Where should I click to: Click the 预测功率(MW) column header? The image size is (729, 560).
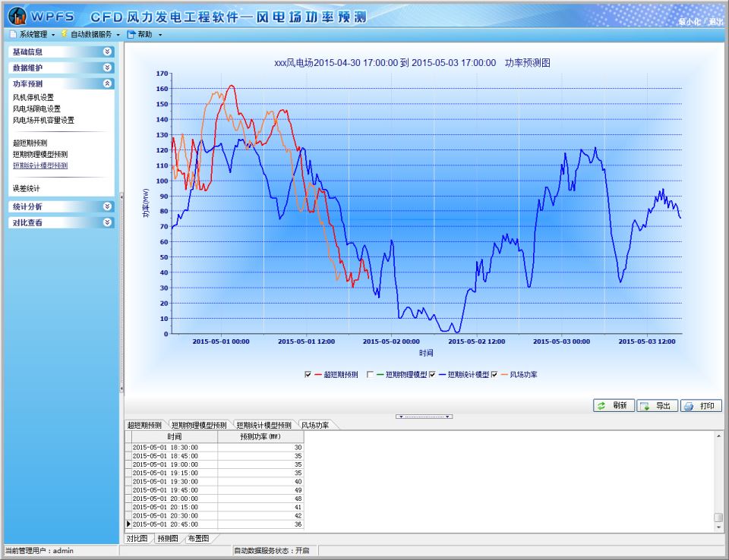point(260,436)
